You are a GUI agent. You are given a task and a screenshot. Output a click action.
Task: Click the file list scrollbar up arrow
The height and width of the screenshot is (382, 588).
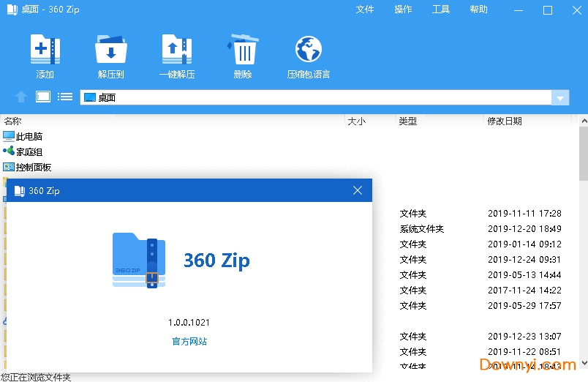click(584, 121)
